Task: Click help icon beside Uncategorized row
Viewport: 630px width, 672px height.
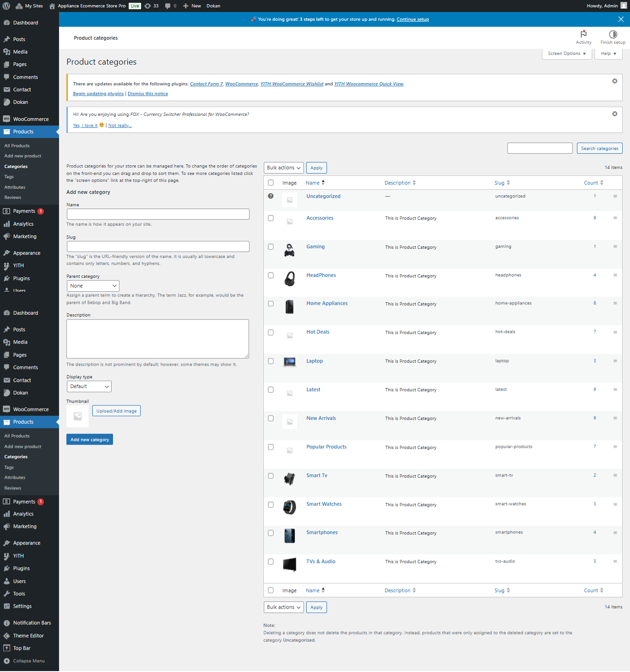Action: (x=271, y=196)
